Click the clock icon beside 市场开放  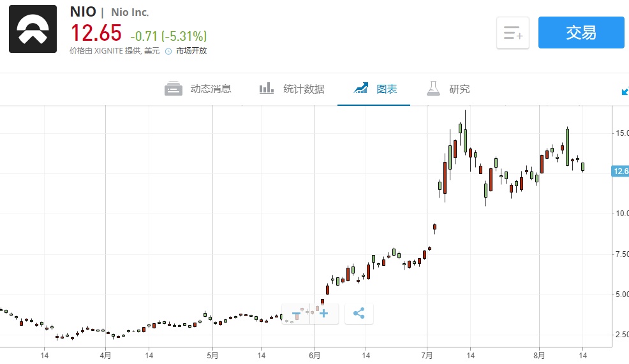click(168, 51)
